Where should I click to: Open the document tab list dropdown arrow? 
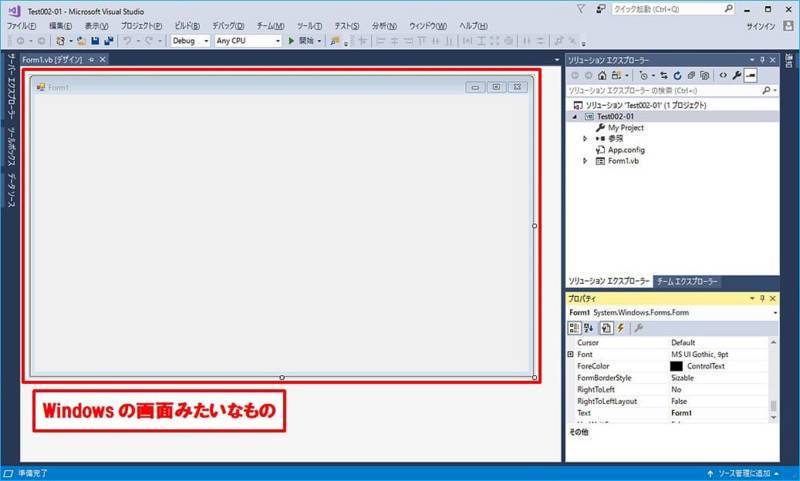tap(557, 60)
